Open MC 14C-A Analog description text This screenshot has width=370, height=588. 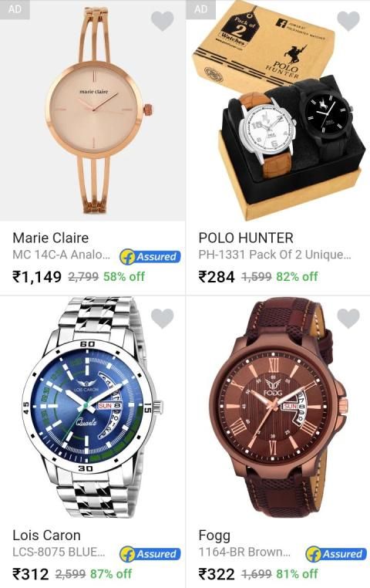pos(62,255)
